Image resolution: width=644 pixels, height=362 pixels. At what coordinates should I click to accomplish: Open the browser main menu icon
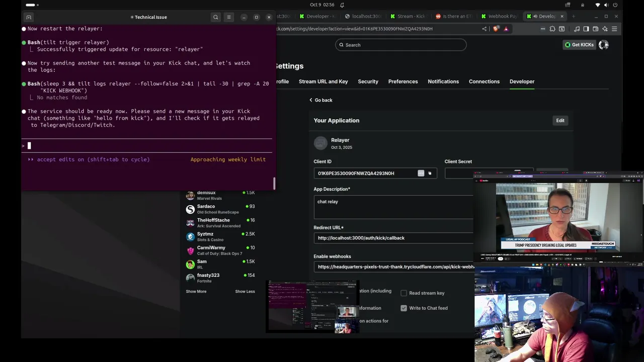point(614,29)
